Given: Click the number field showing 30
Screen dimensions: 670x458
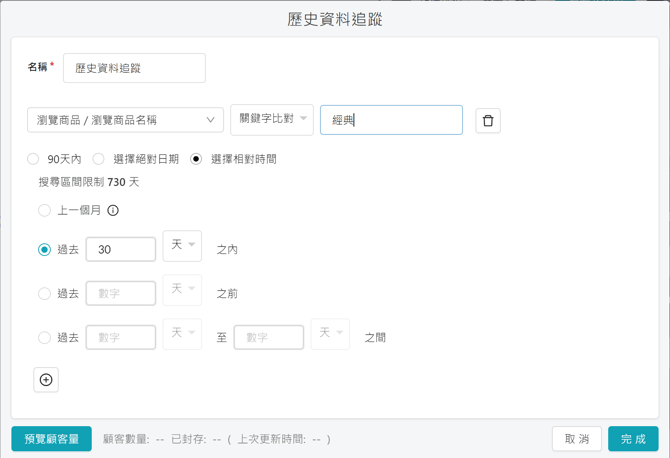Looking at the screenshot, I should (121, 250).
